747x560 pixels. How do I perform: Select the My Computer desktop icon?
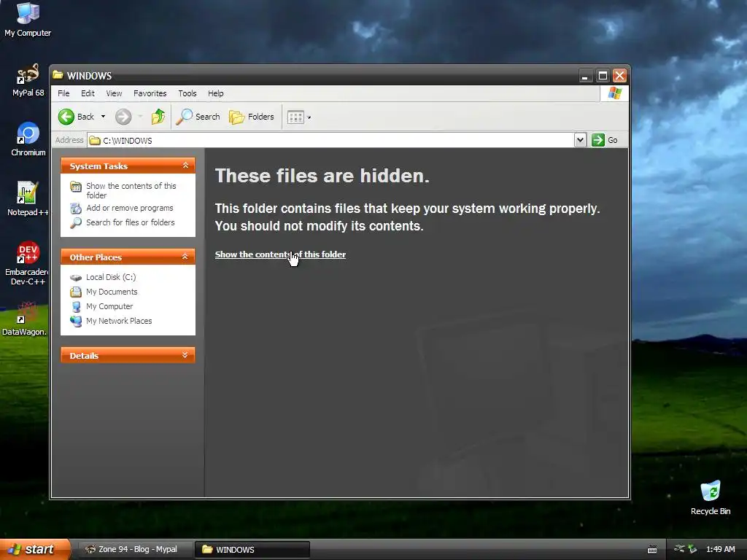pyautogui.click(x=28, y=20)
